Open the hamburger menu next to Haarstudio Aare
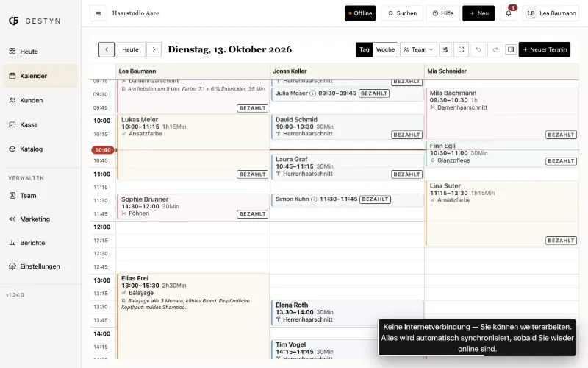Image resolution: width=588 pixels, height=368 pixels. click(x=98, y=13)
